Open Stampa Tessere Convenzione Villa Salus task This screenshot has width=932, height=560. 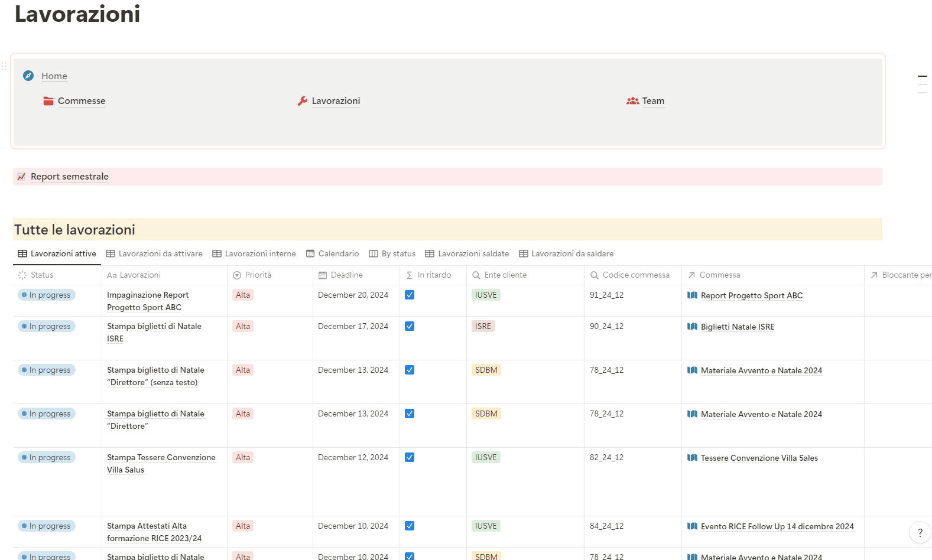pos(161,463)
